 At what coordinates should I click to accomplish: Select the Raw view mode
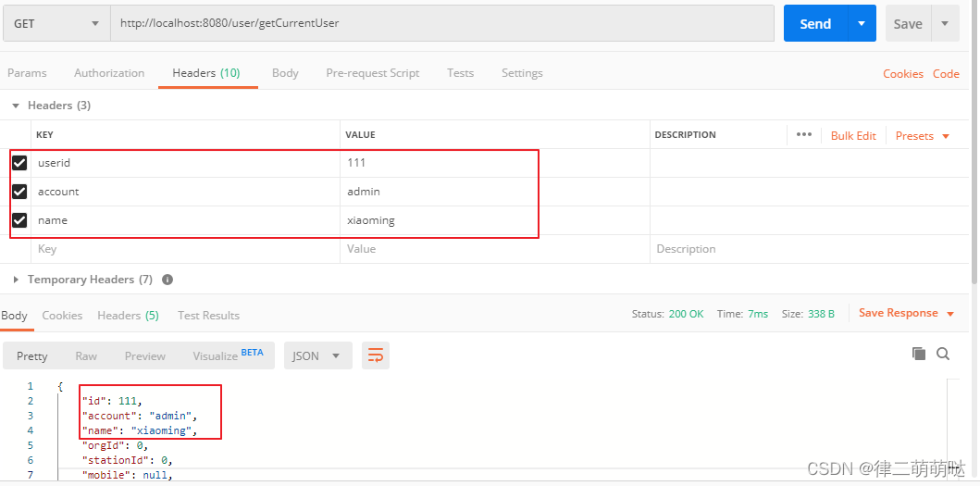coord(86,355)
